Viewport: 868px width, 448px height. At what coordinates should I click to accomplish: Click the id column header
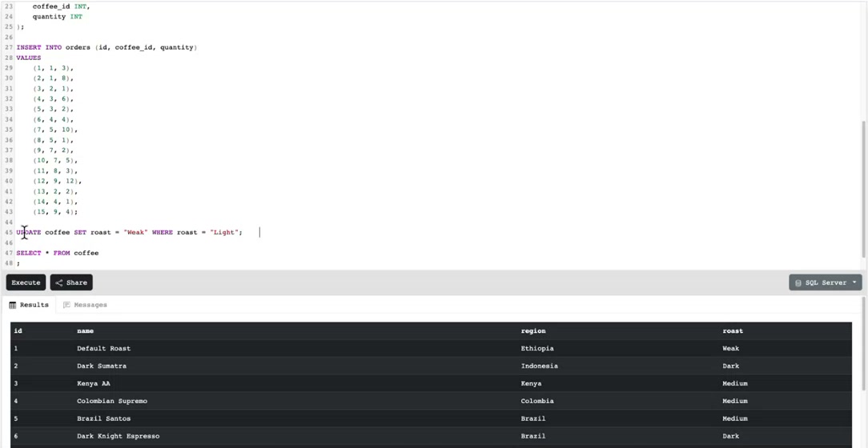click(18, 330)
